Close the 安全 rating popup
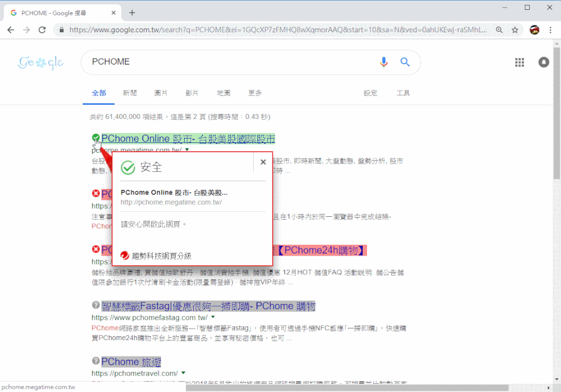This screenshot has width=561, height=392. point(263,162)
